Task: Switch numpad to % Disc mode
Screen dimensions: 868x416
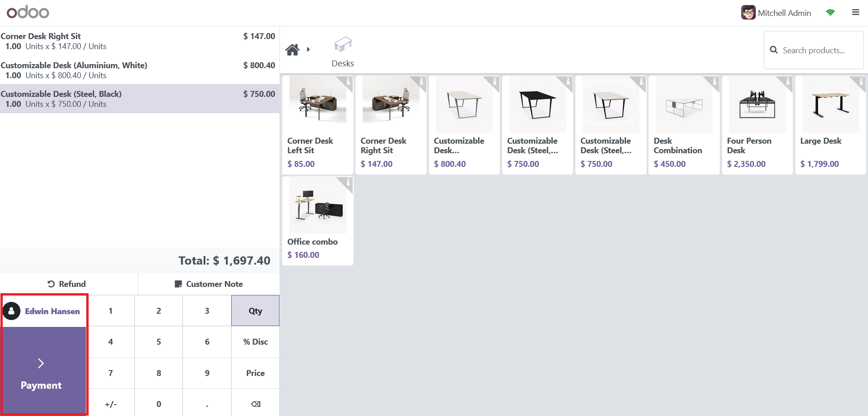Action: click(255, 342)
